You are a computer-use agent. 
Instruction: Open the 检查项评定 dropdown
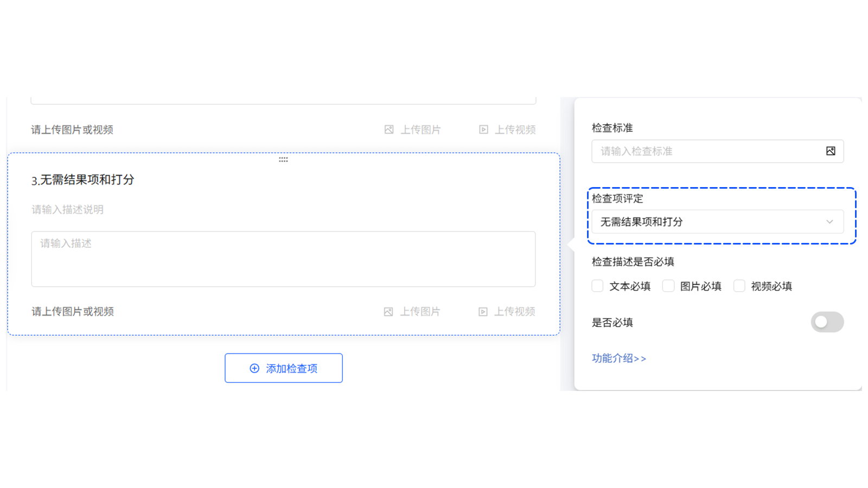tap(717, 222)
